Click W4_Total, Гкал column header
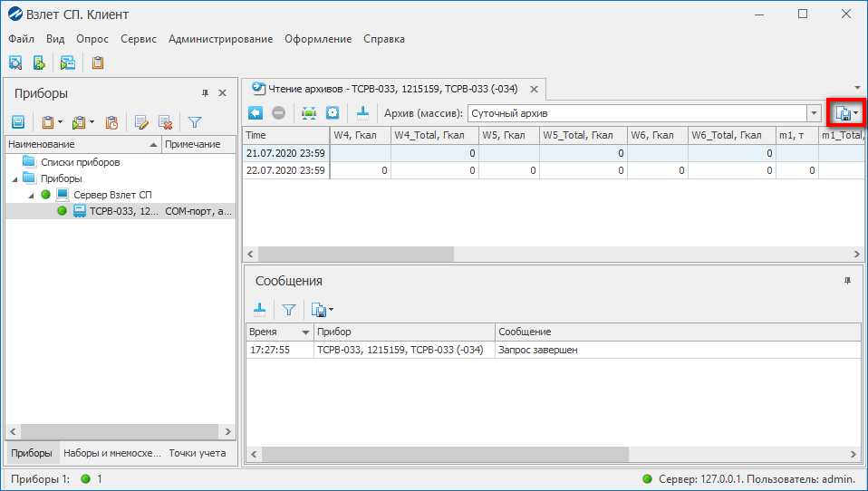The image size is (868, 491). 435,135
